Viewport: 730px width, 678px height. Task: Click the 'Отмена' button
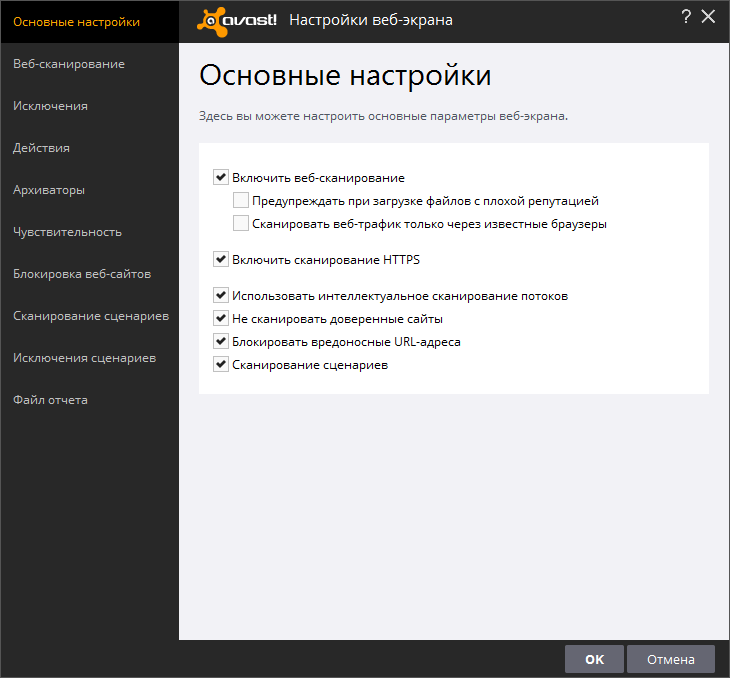pyautogui.click(x=670, y=659)
